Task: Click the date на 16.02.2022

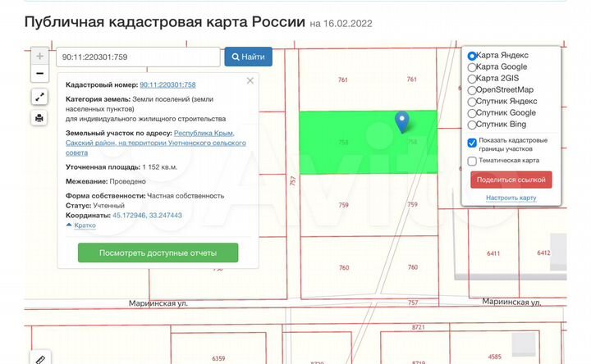Action: (341, 23)
